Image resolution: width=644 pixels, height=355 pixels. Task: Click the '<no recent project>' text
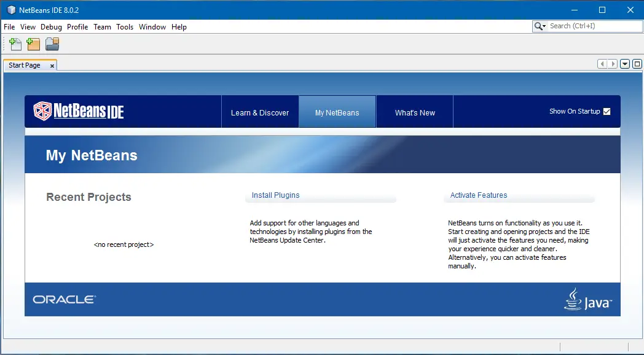(124, 244)
